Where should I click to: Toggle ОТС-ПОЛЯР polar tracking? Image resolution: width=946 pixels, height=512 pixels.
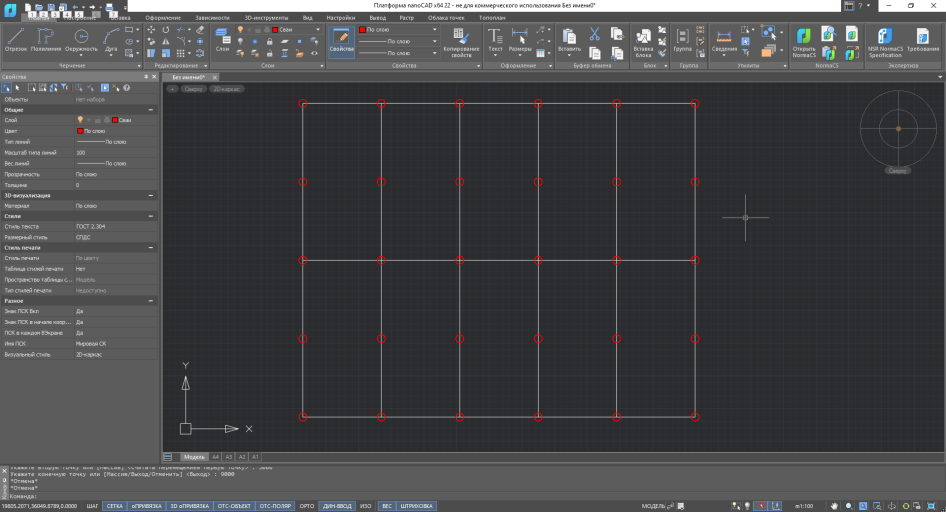(x=275, y=506)
